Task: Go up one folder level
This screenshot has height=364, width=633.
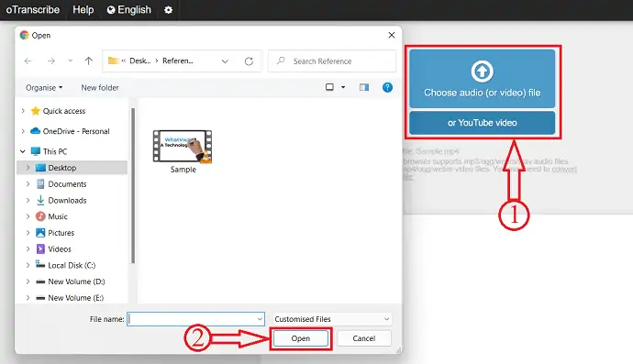Action: tap(88, 61)
